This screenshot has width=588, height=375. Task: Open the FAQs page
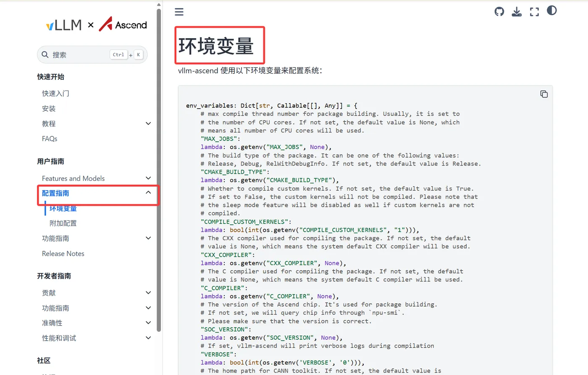[50, 139]
